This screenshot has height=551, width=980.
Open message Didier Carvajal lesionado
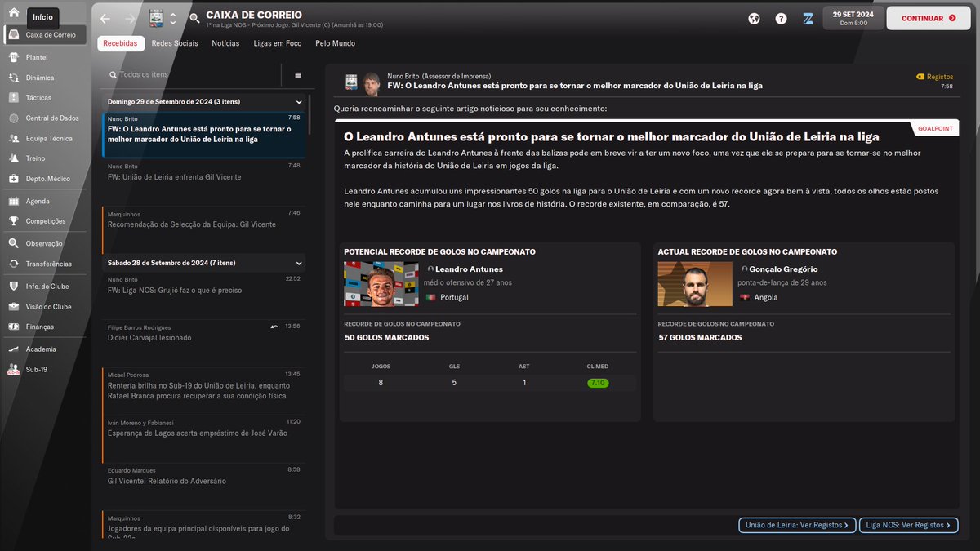pyautogui.click(x=204, y=333)
